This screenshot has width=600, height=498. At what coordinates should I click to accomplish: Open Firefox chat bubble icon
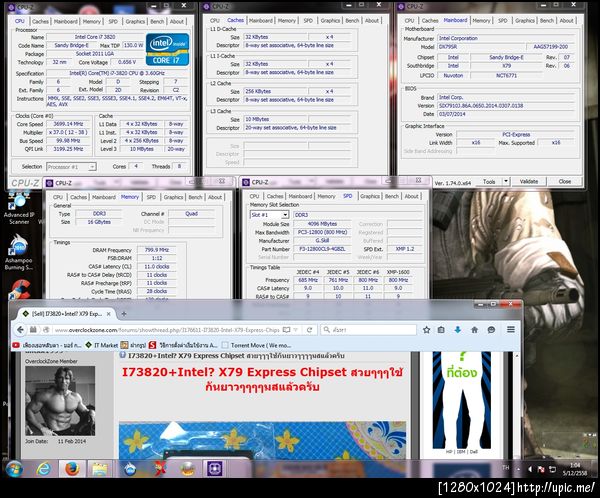[x=491, y=330]
